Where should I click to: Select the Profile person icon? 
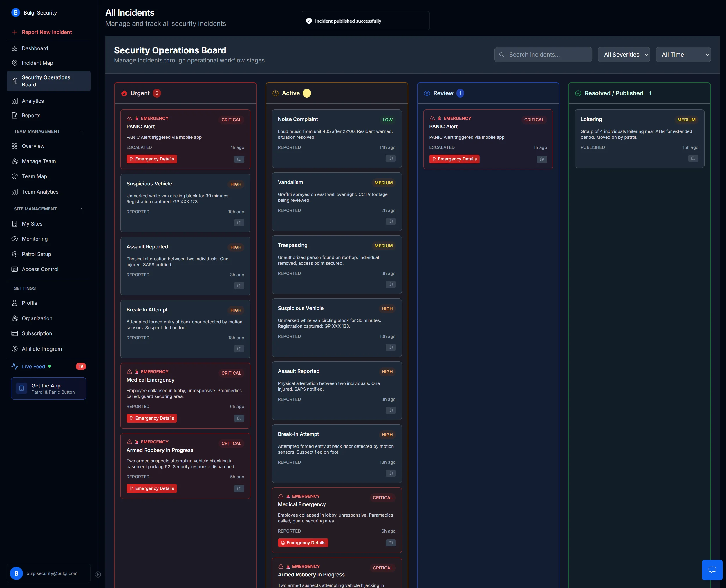[x=15, y=303]
